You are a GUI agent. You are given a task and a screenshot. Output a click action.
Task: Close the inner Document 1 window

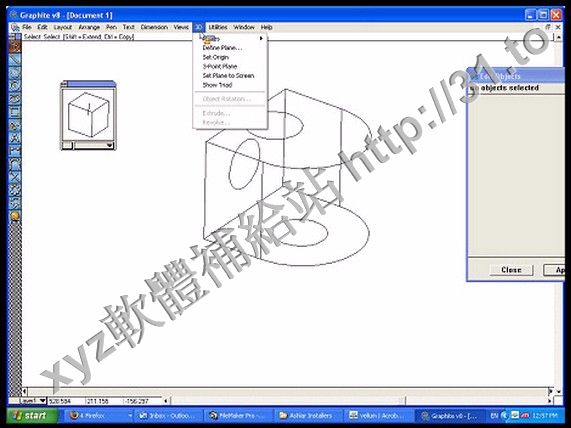coord(558,27)
